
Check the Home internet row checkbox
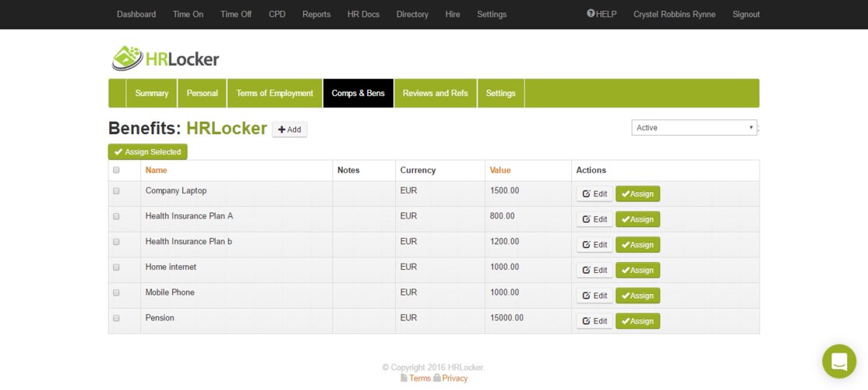click(117, 268)
